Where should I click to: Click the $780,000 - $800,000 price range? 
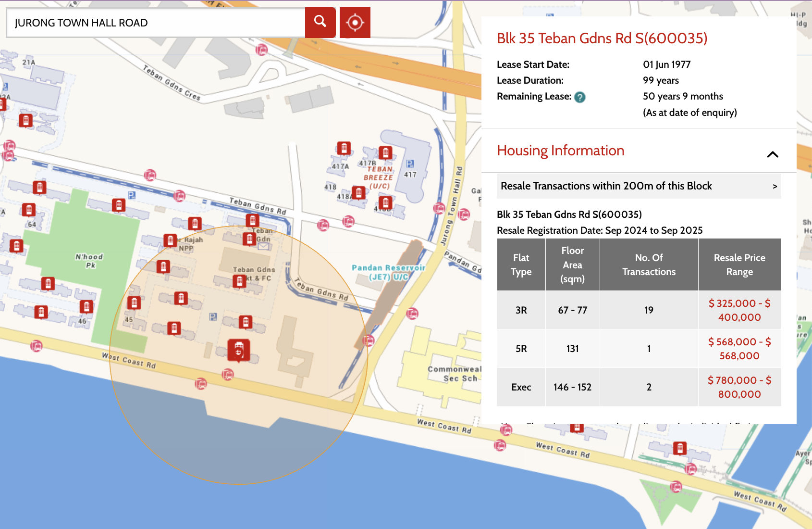[739, 387]
